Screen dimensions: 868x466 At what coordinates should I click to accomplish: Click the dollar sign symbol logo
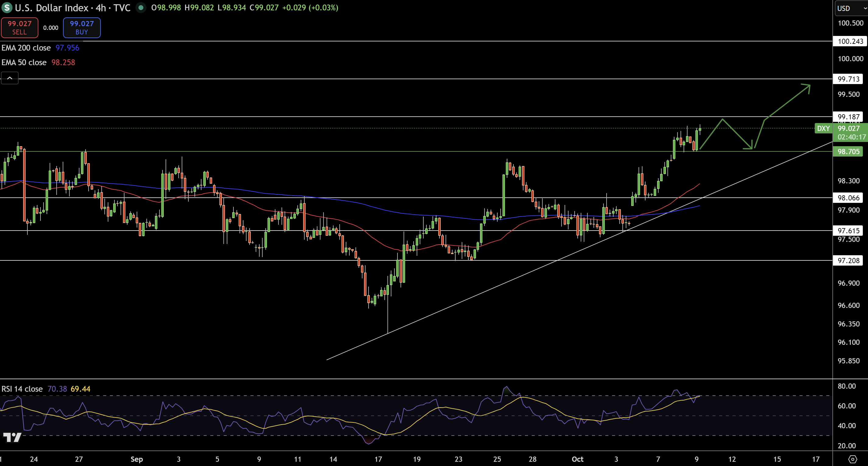(x=7, y=7)
